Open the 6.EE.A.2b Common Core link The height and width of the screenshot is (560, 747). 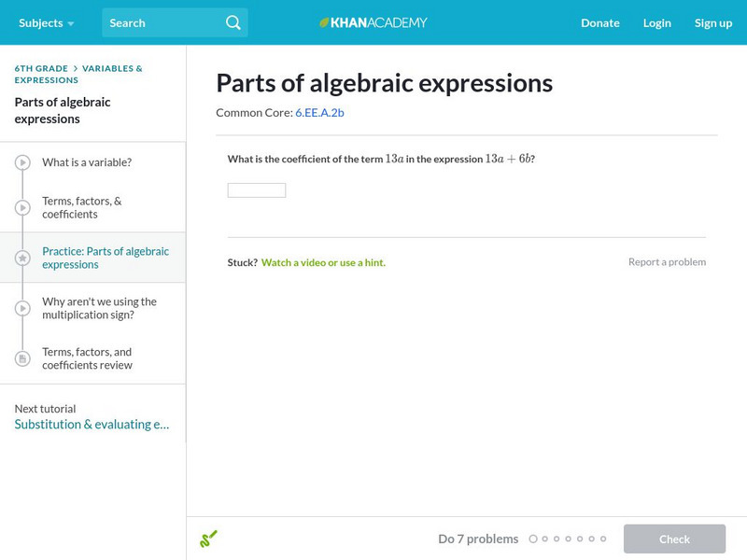[x=319, y=113]
